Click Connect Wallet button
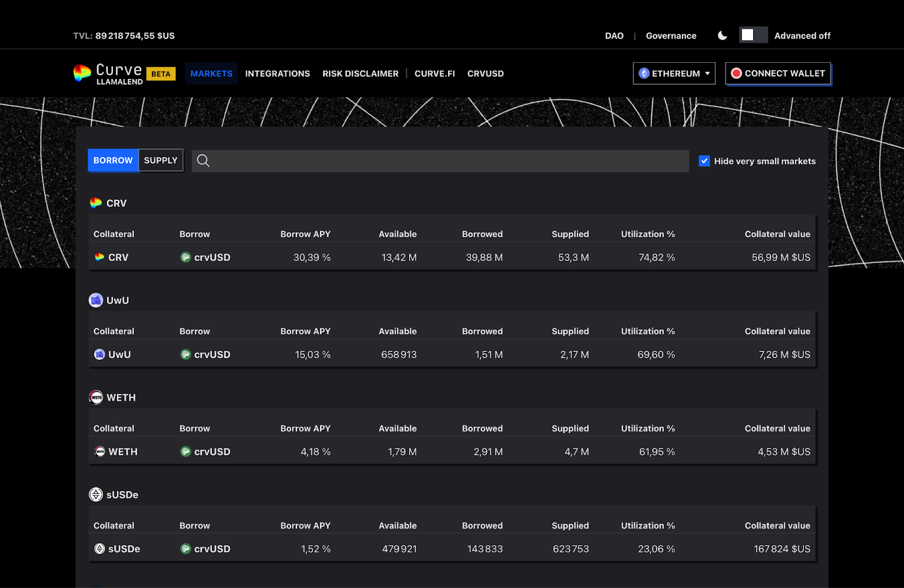 778,73
